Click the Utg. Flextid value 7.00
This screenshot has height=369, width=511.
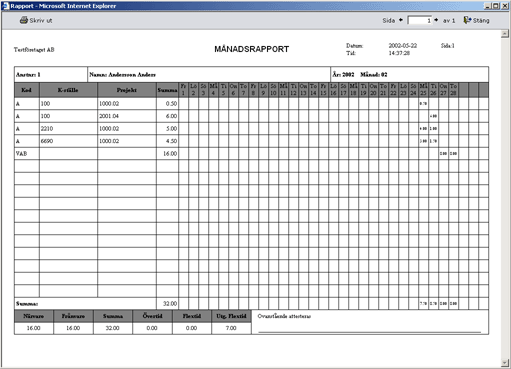click(x=231, y=328)
